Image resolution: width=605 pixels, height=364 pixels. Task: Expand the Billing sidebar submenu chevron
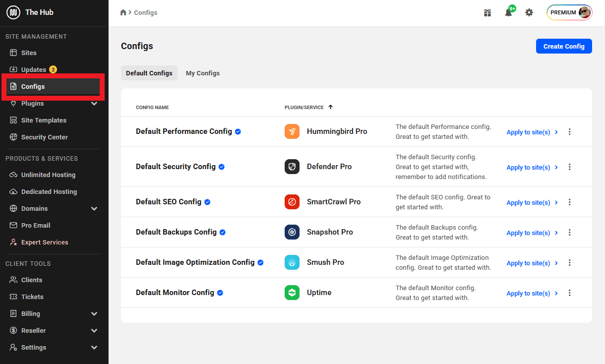point(94,314)
